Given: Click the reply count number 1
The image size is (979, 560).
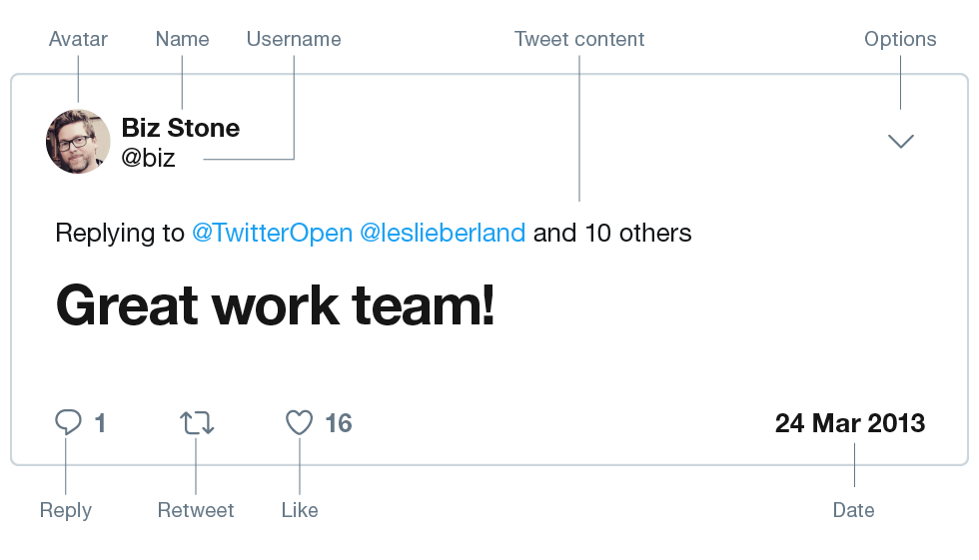Looking at the screenshot, I should [100, 423].
